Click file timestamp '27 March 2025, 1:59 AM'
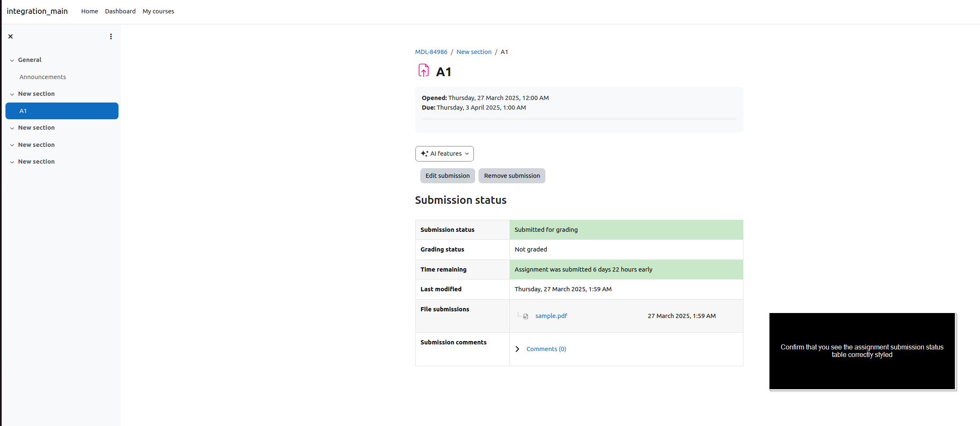980x426 pixels. pos(682,316)
